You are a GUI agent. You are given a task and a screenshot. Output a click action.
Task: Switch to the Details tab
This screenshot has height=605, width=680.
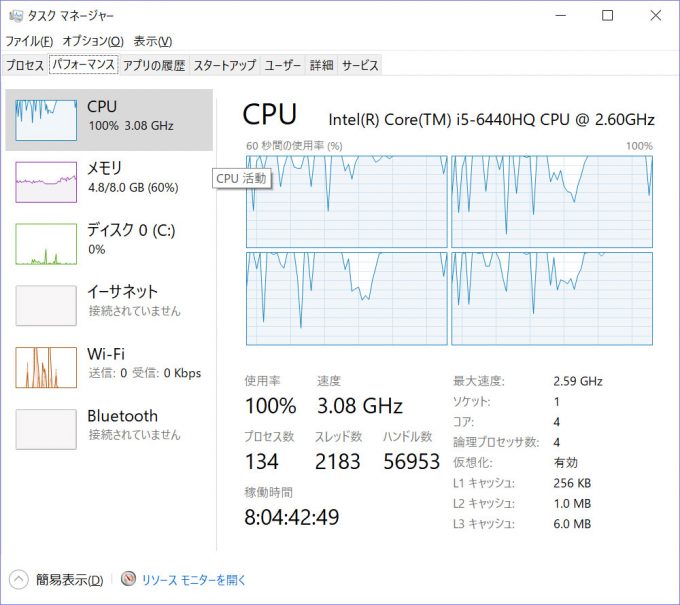(321, 65)
